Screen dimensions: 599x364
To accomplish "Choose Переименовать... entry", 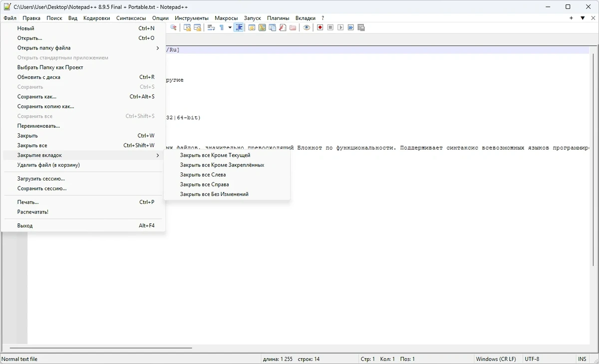I will click(83, 126).
